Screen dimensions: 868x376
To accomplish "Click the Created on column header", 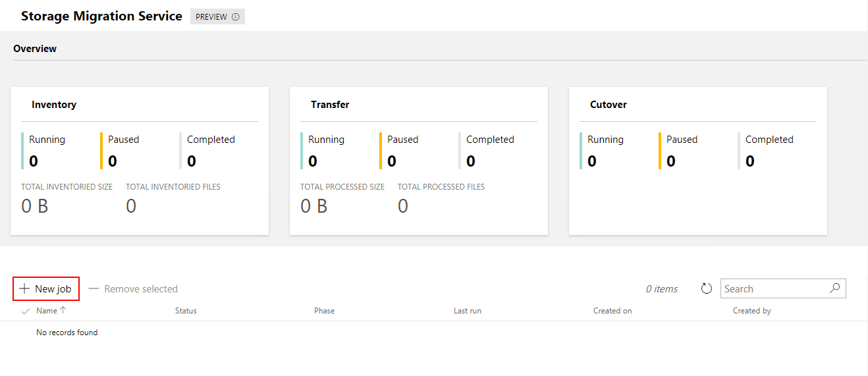I will (x=612, y=311).
